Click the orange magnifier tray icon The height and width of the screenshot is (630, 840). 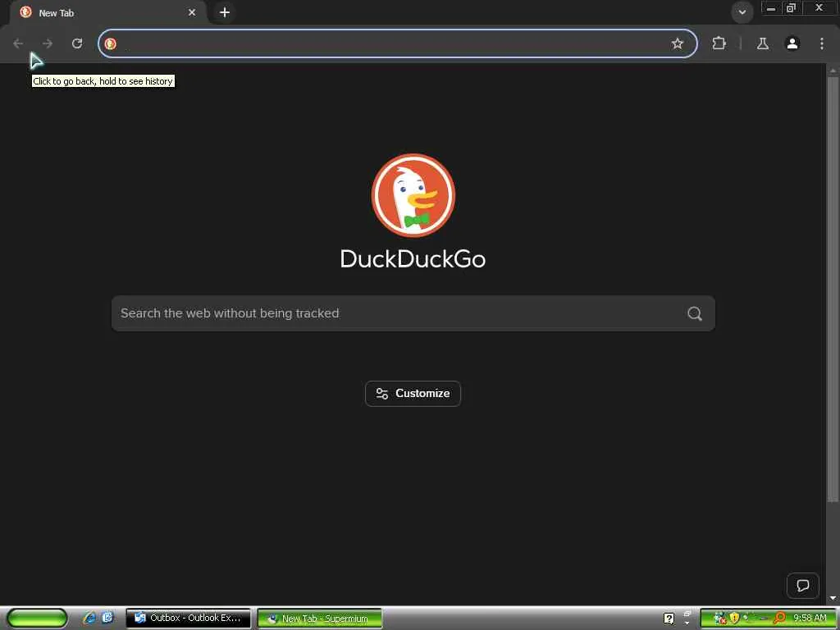click(779, 619)
